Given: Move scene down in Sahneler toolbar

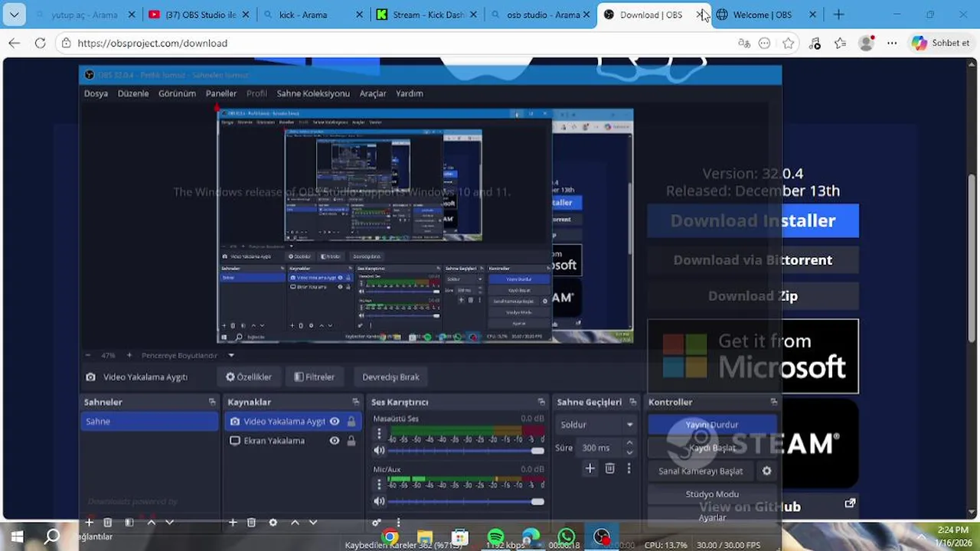Looking at the screenshot, I should tap(169, 522).
